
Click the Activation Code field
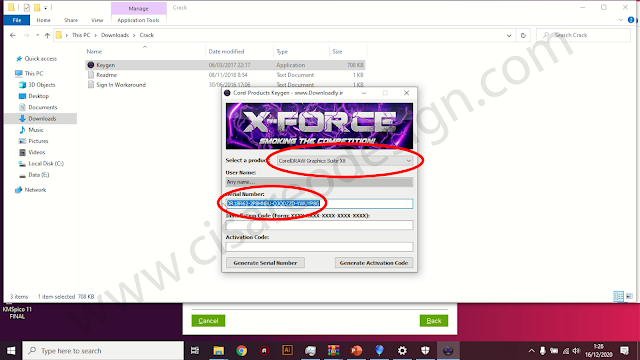point(319,247)
